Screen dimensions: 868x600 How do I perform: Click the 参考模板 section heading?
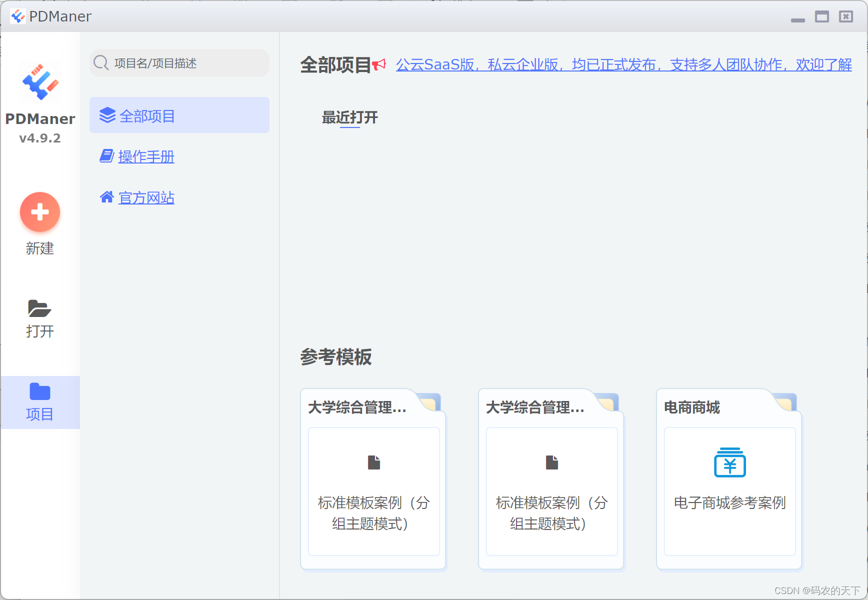336,357
